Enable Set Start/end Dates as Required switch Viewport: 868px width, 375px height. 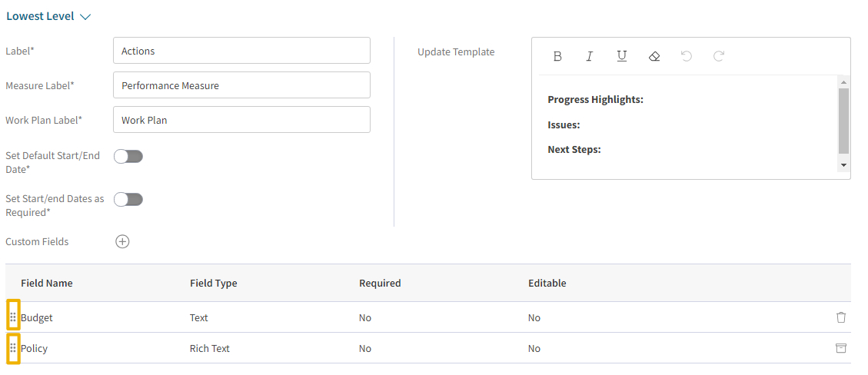128,199
